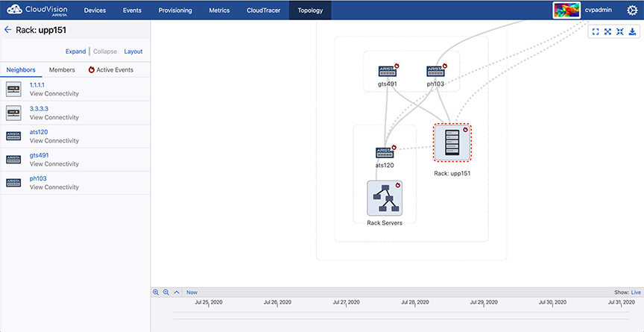Click the cvpadmin username
644x332 pixels.
click(599, 10)
